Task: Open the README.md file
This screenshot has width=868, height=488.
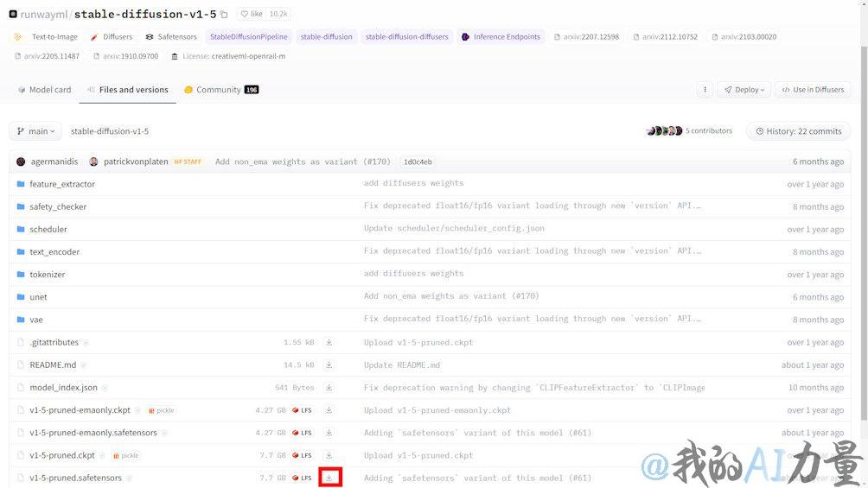Action: click(x=53, y=365)
